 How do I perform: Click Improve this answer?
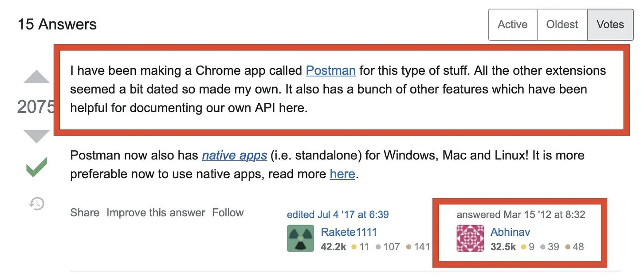pyautogui.click(x=156, y=213)
